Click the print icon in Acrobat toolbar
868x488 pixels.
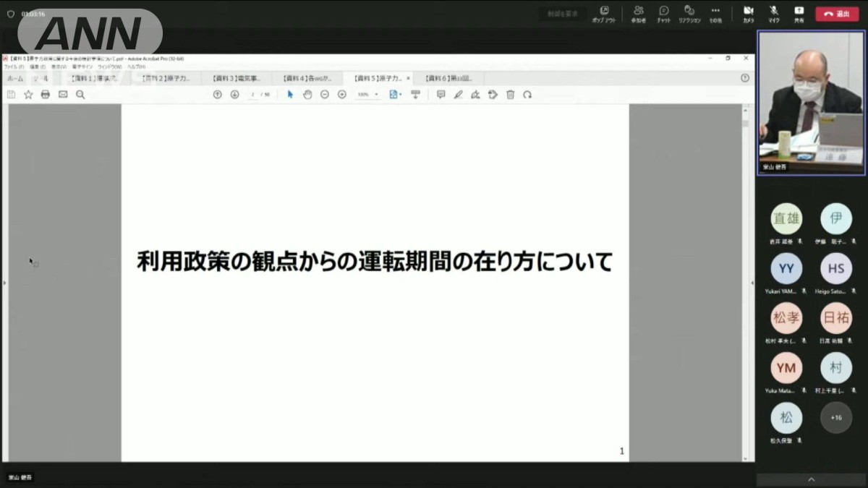[46, 95]
